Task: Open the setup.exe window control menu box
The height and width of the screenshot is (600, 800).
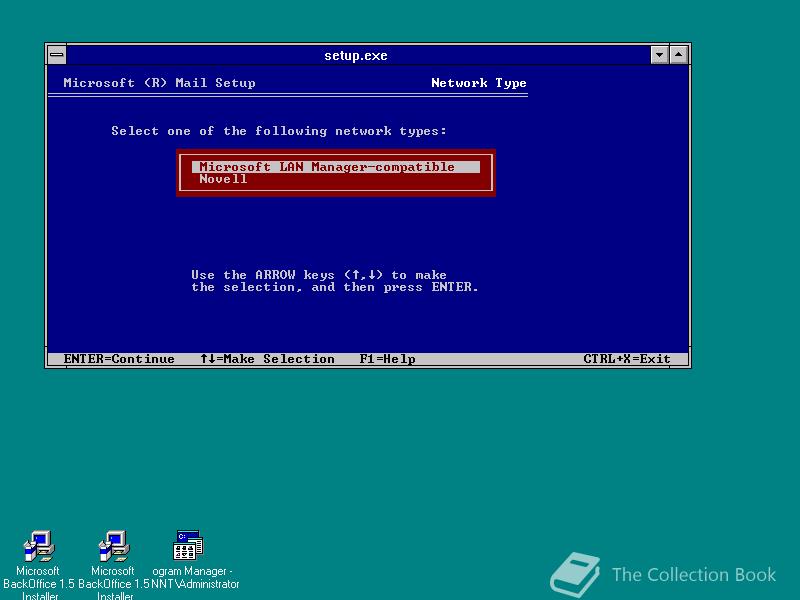Action: coord(57,55)
